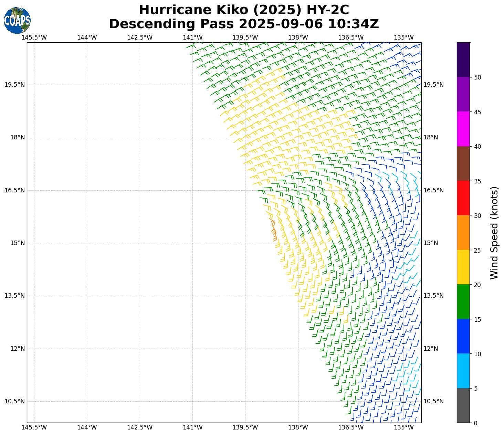Image resolution: width=504 pixels, height=435 pixels.
Task: Click the green 15-20 knot colorbar segment
Action: (x=463, y=301)
